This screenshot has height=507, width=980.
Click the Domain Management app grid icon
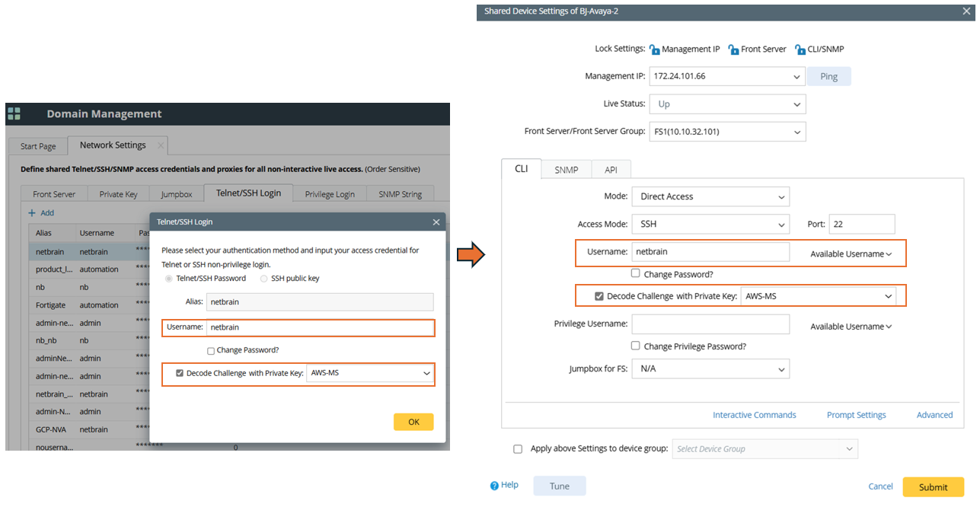[x=14, y=114]
